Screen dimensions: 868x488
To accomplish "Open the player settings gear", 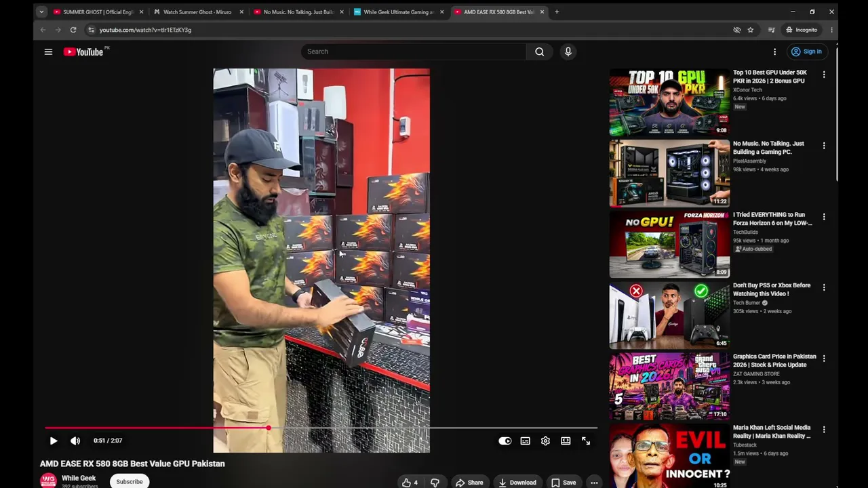I will pyautogui.click(x=545, y=441).
